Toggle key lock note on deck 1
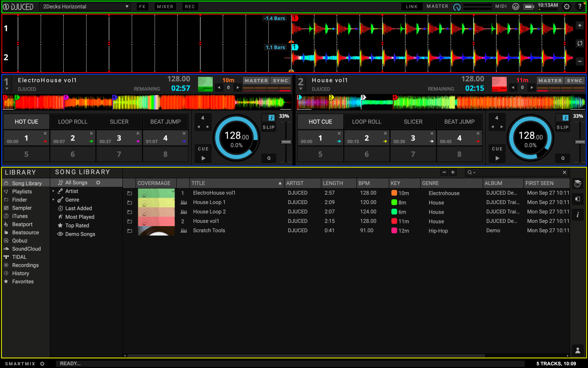The image size is (588, 368). coord(271,118)
